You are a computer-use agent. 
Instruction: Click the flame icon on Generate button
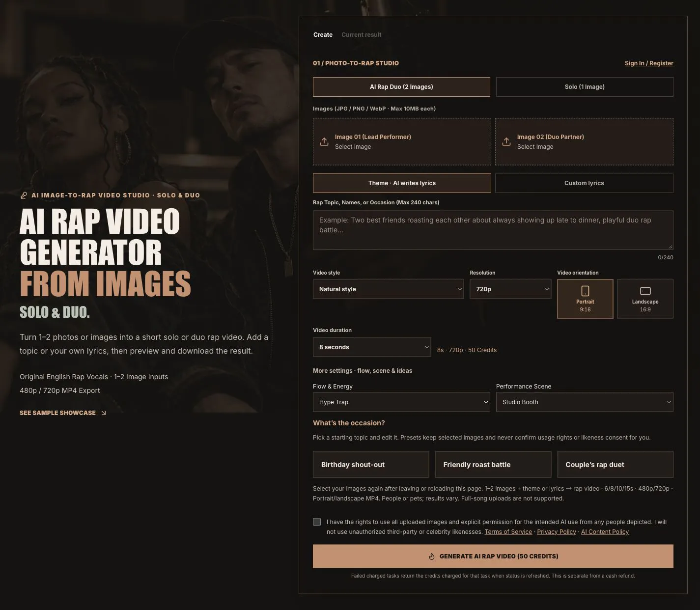pos(432,556)
